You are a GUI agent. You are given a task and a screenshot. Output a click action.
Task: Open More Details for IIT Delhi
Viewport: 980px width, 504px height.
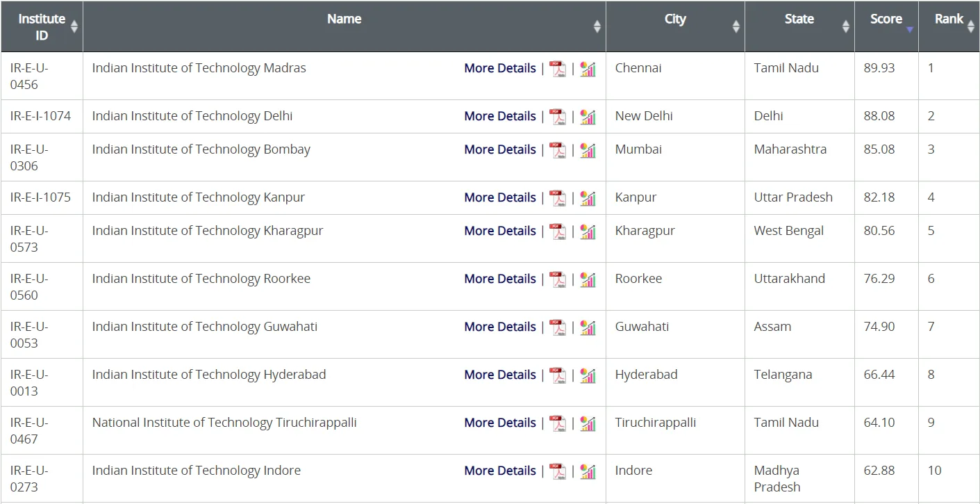[x=500, y=116]
